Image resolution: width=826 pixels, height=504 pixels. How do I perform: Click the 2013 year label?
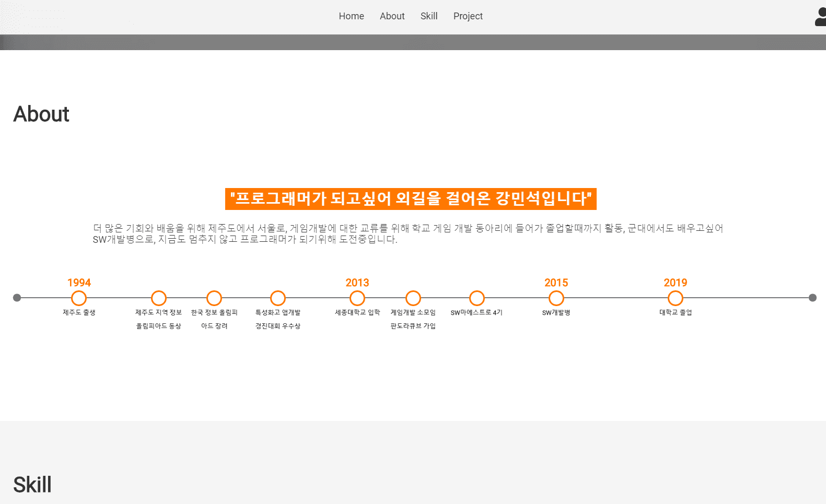[357, 283]
